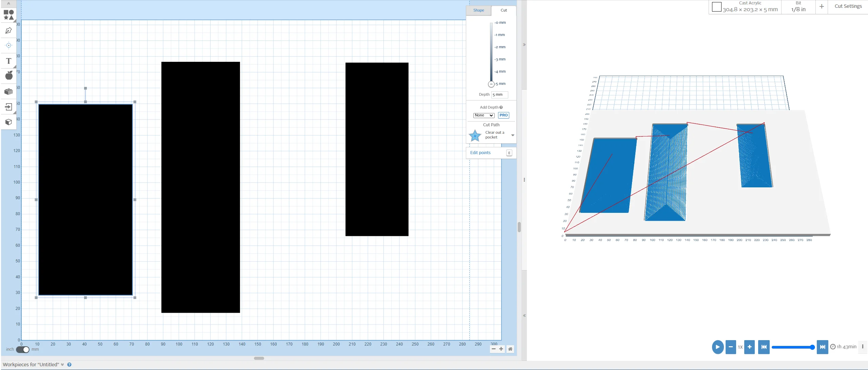Switch to the Shape tab
Image resolution: width=868 pixels, height=370 pixels.
(478, 10)
